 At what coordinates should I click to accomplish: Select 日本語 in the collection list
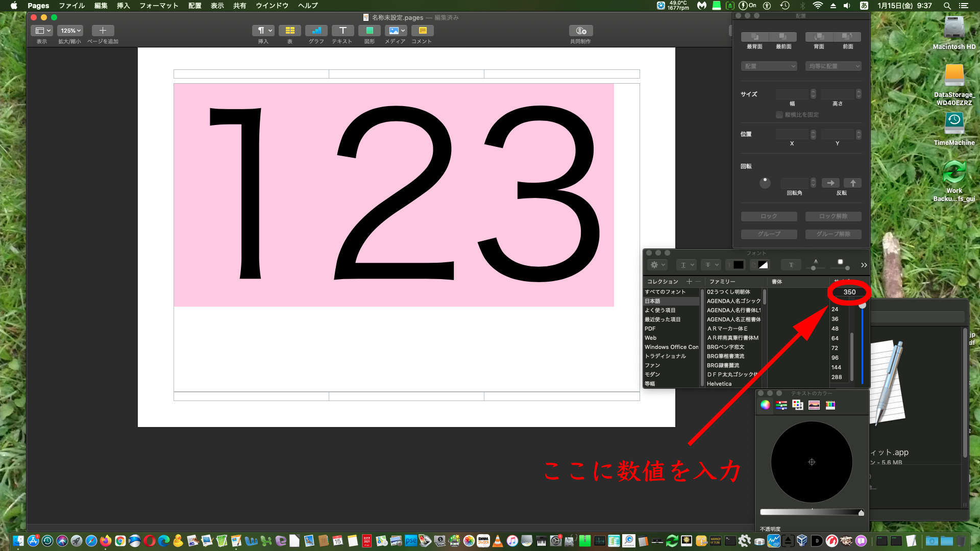click(652, 301)
